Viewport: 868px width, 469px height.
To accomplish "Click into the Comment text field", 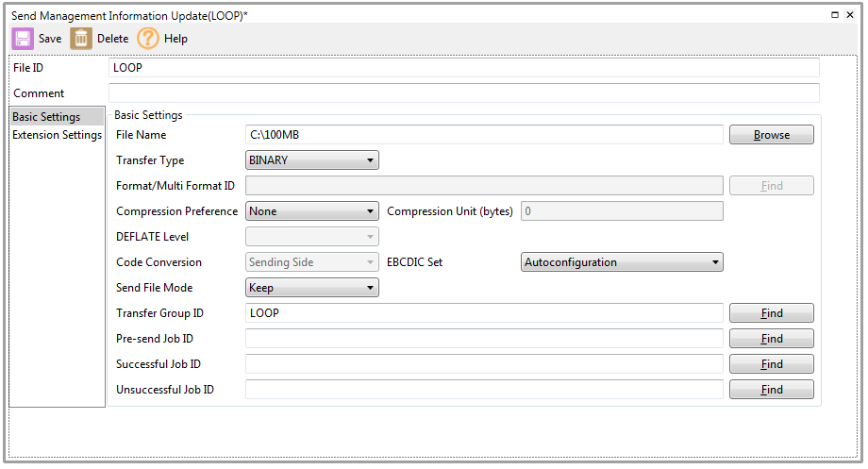I will coord(463,93).
